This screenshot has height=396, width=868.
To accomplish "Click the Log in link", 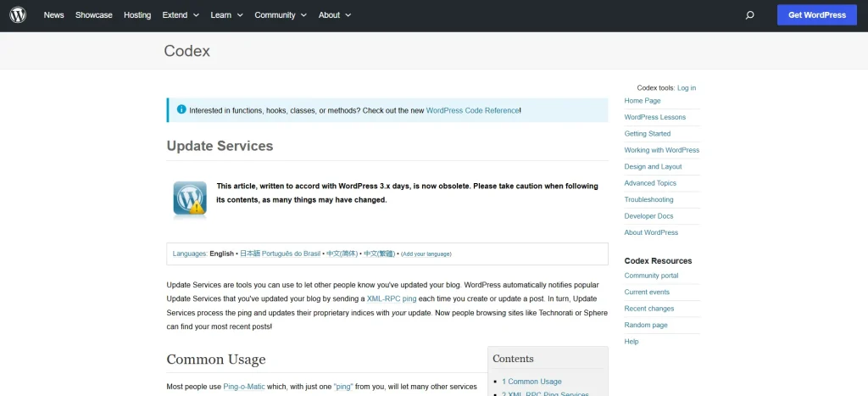I will click(687, 88).
